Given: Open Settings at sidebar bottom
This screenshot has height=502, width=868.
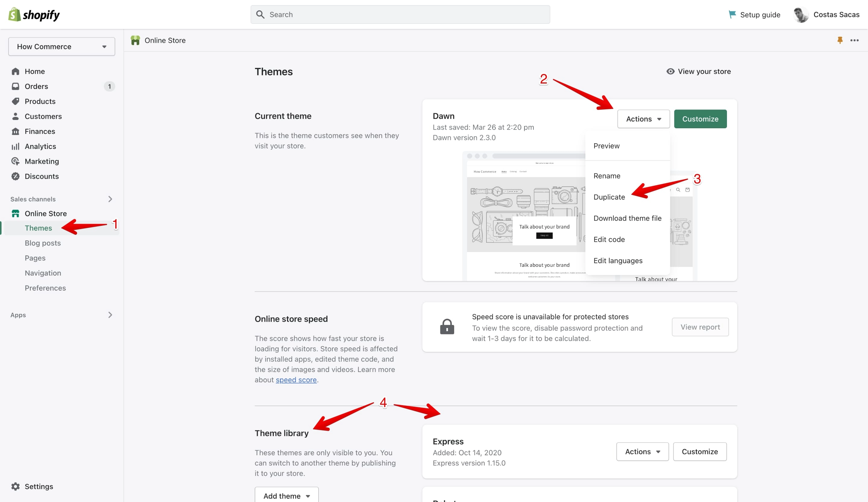Looking at the screenshot, I should pyautogui.click(x=39, y=486).
